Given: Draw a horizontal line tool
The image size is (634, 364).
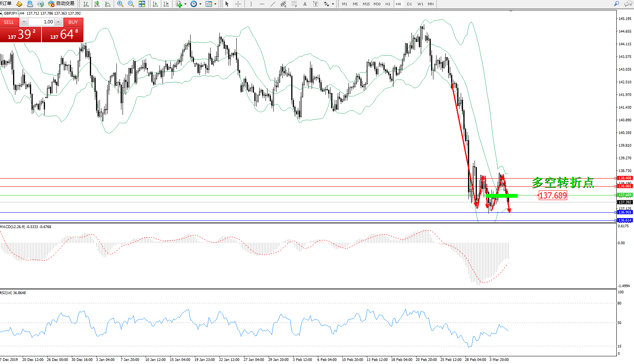Looking at the screenshot, I should (262, 4).
